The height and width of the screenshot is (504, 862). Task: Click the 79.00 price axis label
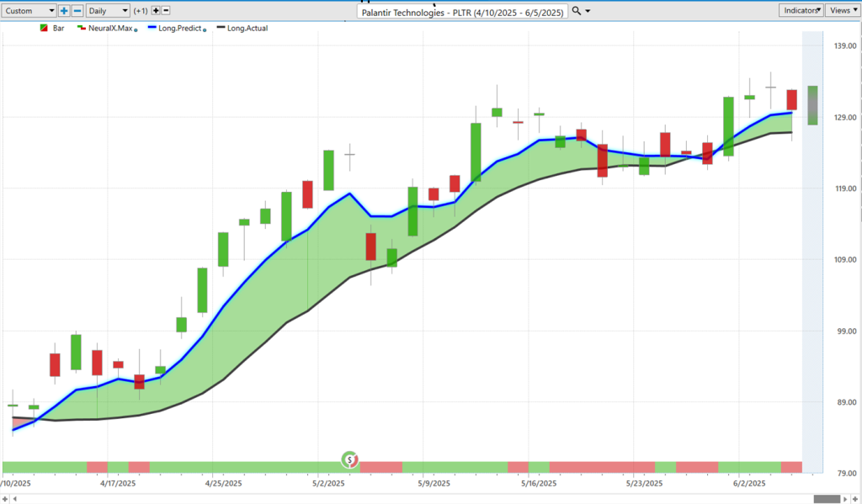[847, 473]
